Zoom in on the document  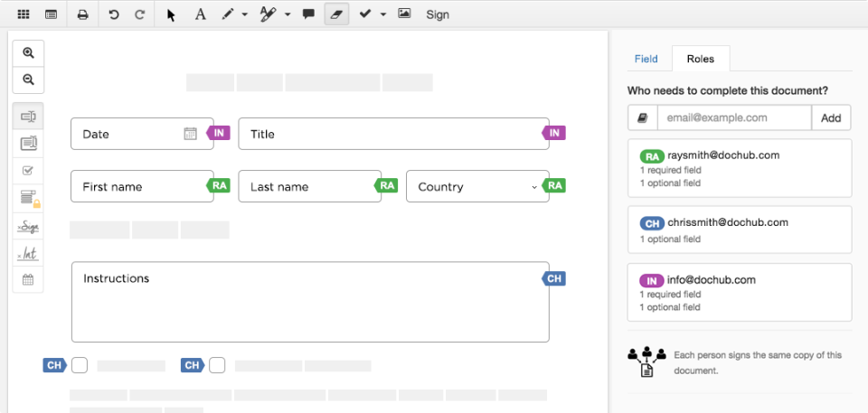[x=28, y=53]
